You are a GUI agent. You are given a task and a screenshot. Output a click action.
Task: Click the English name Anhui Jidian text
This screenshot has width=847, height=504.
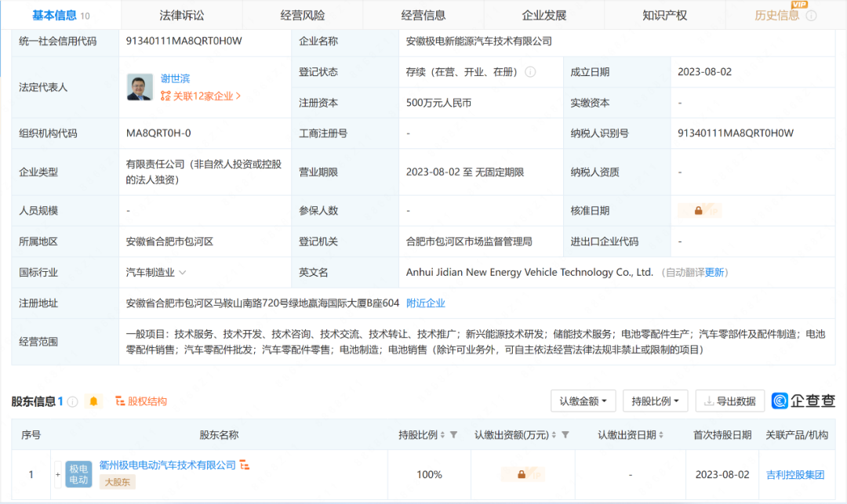pyautogui.click(x=529, y=273)
